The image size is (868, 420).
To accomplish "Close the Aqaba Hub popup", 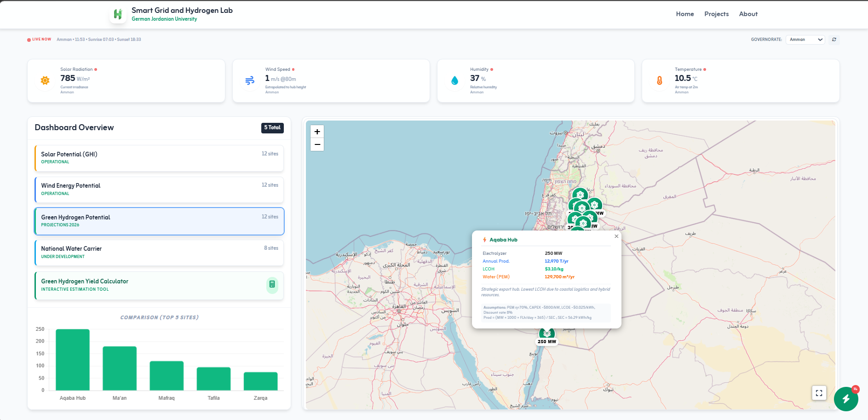I will [x=616, y=236].
